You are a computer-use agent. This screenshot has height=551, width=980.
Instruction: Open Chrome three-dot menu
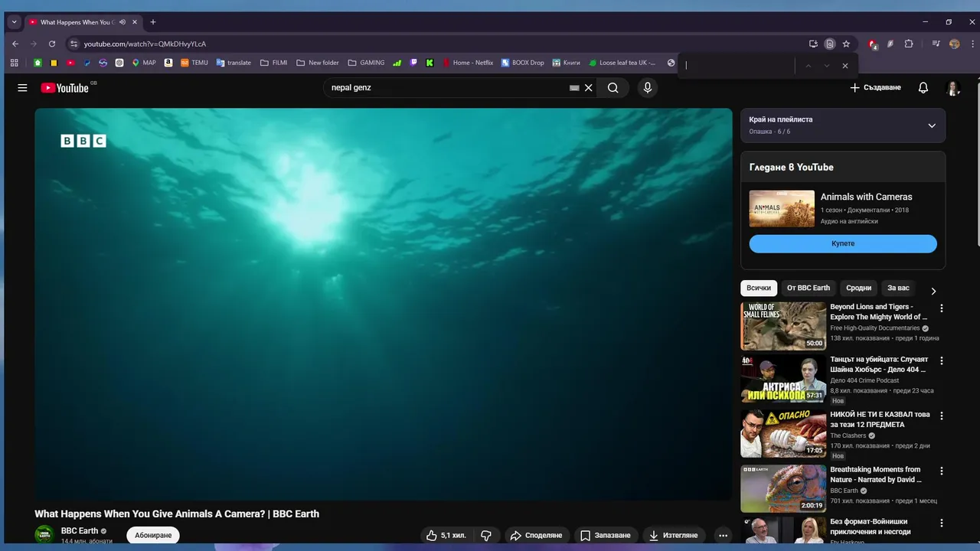(x=972, y=44)
